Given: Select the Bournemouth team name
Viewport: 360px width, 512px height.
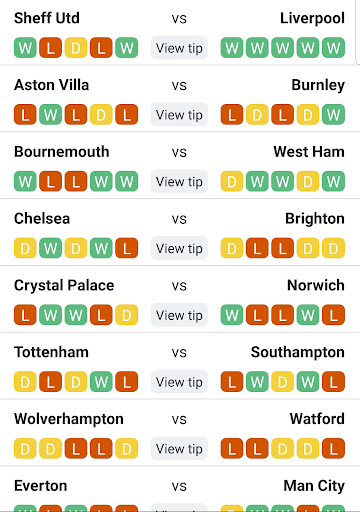Looking at the screenshot, I should (62, 152).
